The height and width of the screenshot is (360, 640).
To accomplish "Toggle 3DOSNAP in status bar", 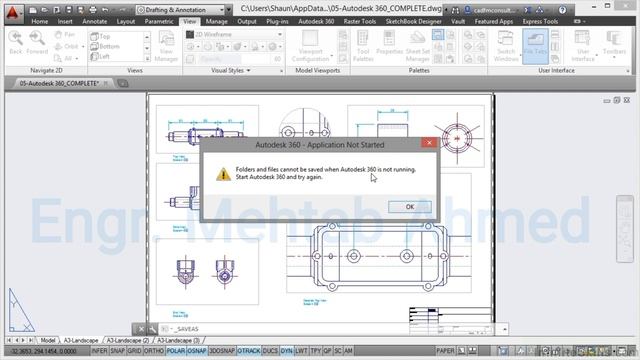I will point(222,351).
